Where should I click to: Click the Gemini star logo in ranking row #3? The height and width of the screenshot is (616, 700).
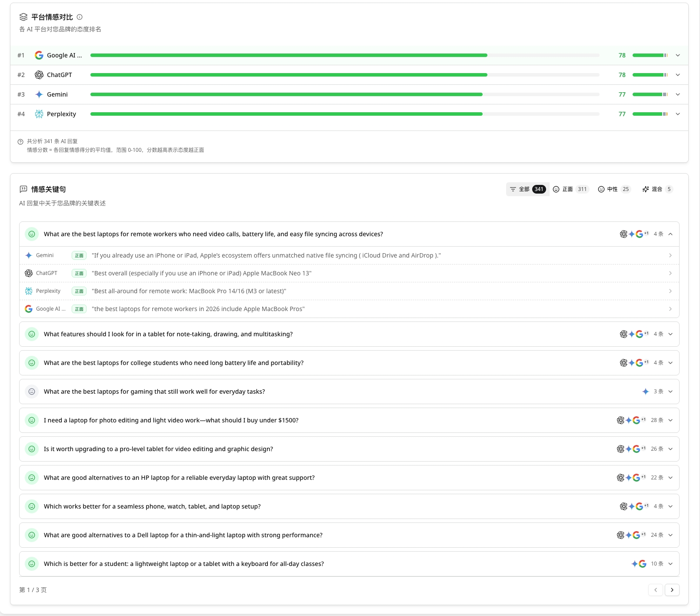click(39, 94)
